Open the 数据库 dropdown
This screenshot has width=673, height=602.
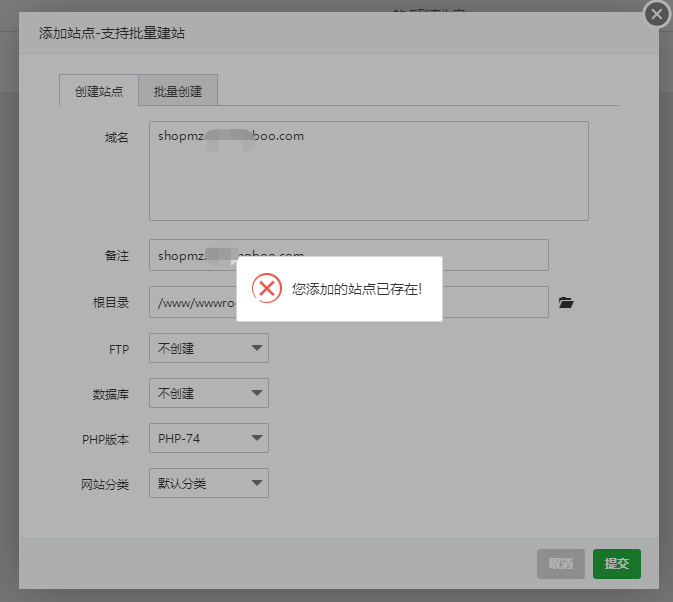click(209, 393)
